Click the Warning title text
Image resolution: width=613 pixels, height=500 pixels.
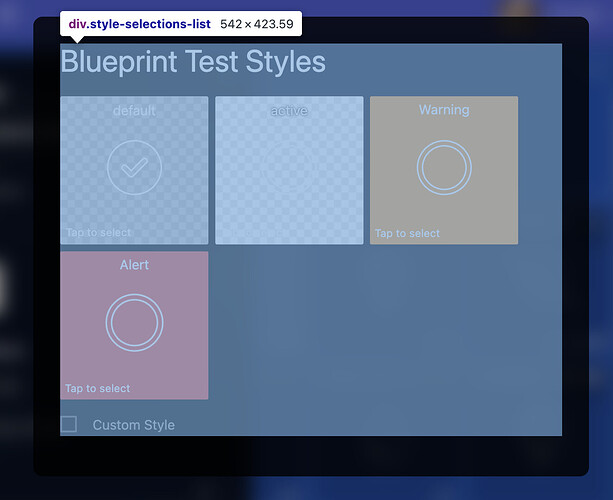tap(444, 110)
